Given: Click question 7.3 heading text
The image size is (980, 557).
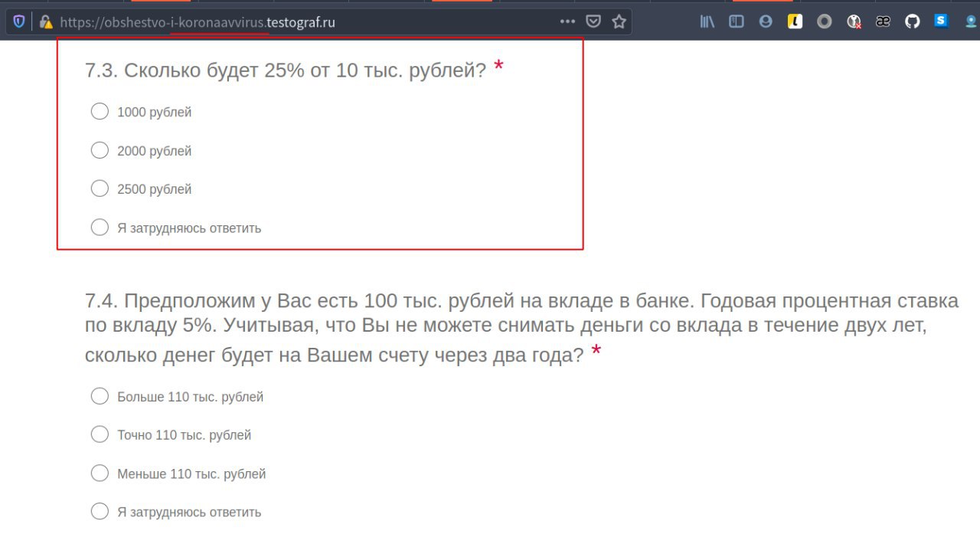Looking at the screenshot, I should pyautogui.click(x=286, y=70).
